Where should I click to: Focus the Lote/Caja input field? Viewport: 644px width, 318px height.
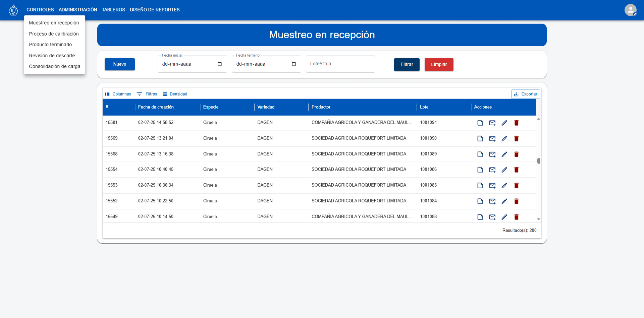340,64
